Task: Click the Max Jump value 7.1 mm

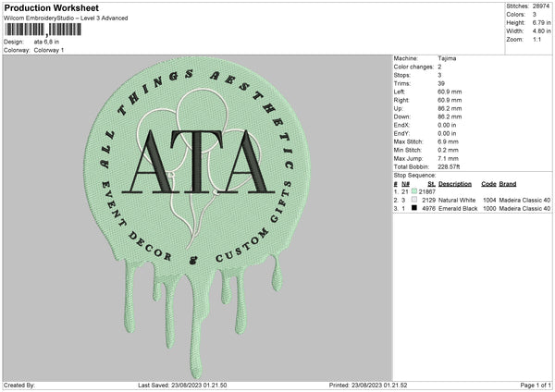Action: coord(448,158)
